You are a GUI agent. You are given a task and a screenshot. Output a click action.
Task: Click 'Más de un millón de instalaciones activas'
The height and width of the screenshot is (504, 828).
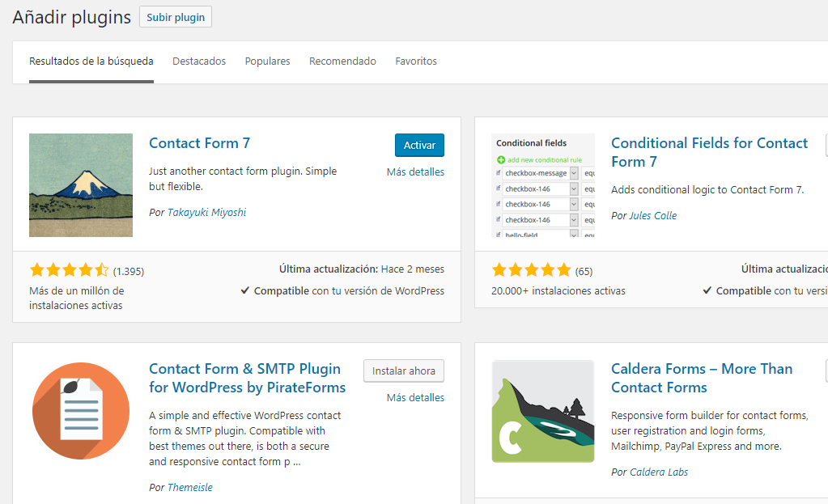click(x=77, y=299)
